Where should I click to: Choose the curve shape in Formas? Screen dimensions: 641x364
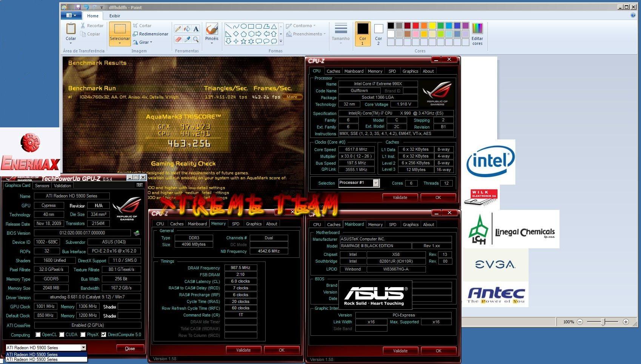pos(236,26)
